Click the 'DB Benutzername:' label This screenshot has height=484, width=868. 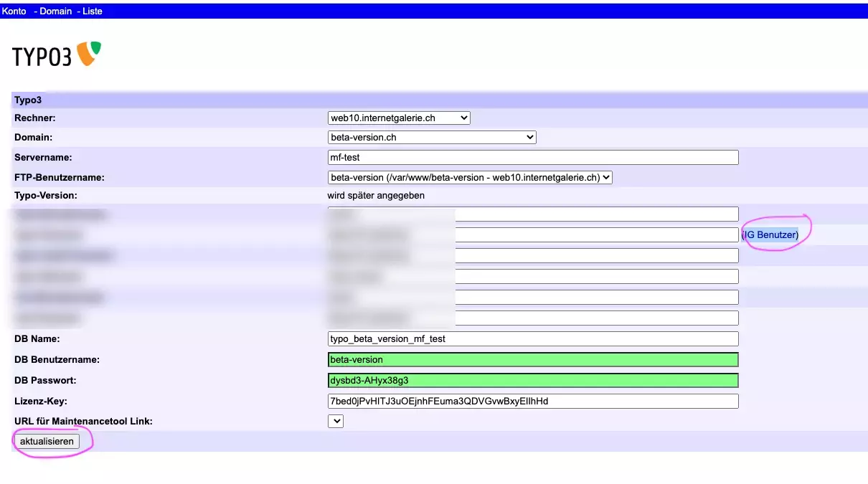[x=57, y=359]
